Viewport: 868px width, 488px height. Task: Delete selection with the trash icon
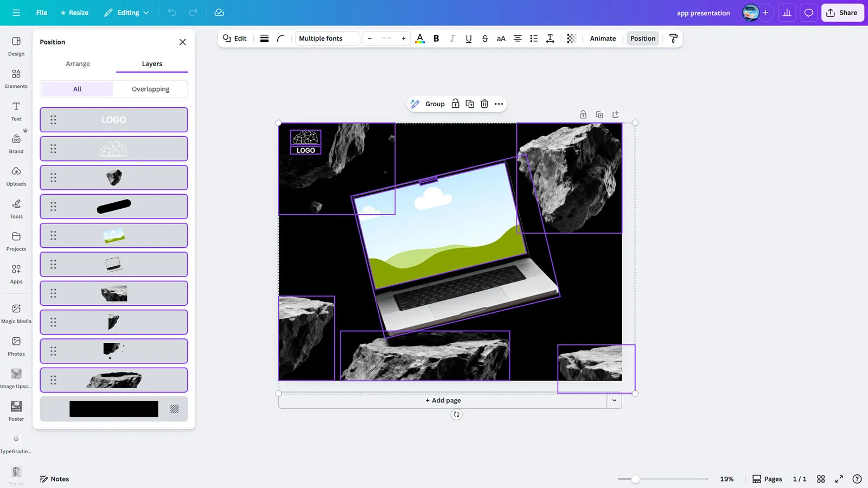pyautogui.click(x=484, y=104)
